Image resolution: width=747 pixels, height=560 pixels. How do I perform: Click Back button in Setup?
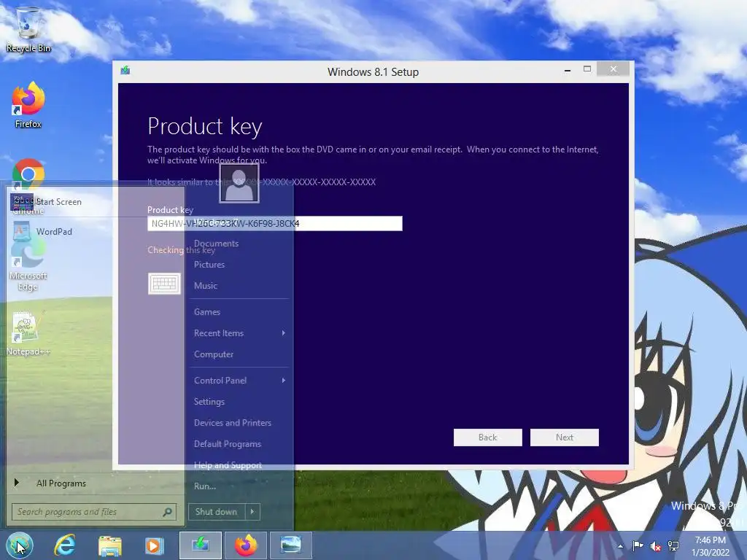tap(488, 437)
